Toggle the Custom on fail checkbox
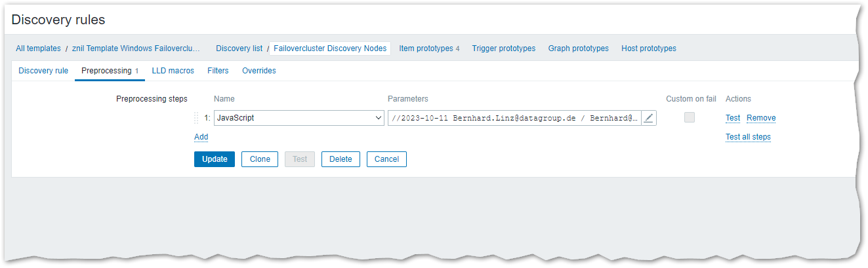 [x=689, y=117]
